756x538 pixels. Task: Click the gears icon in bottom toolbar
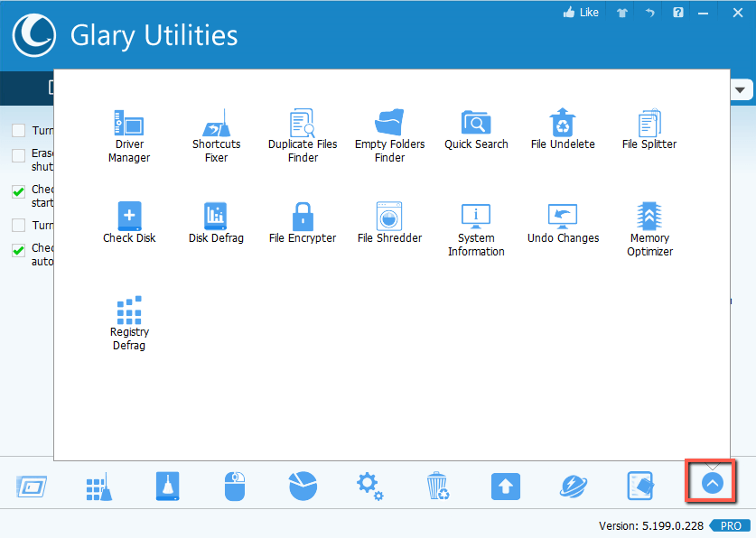pos(370,487)
